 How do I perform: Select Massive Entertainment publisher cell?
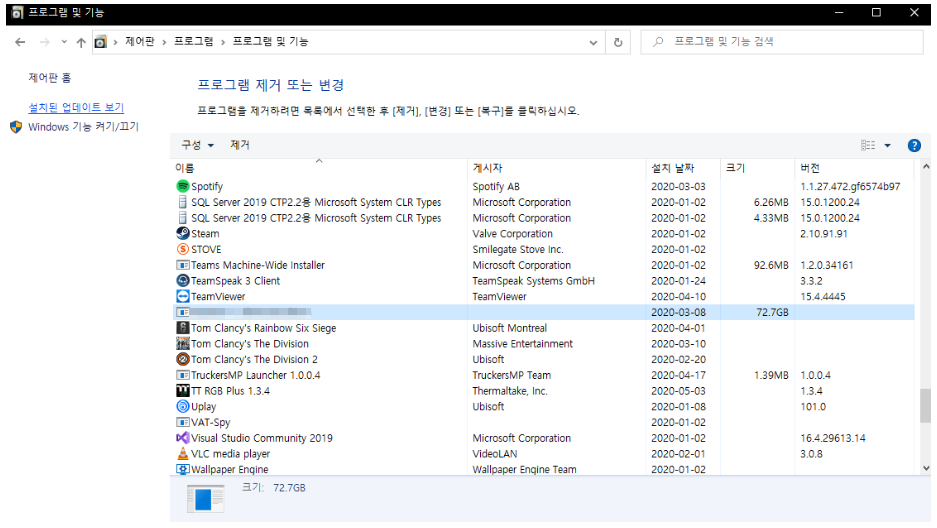[522, 343]
